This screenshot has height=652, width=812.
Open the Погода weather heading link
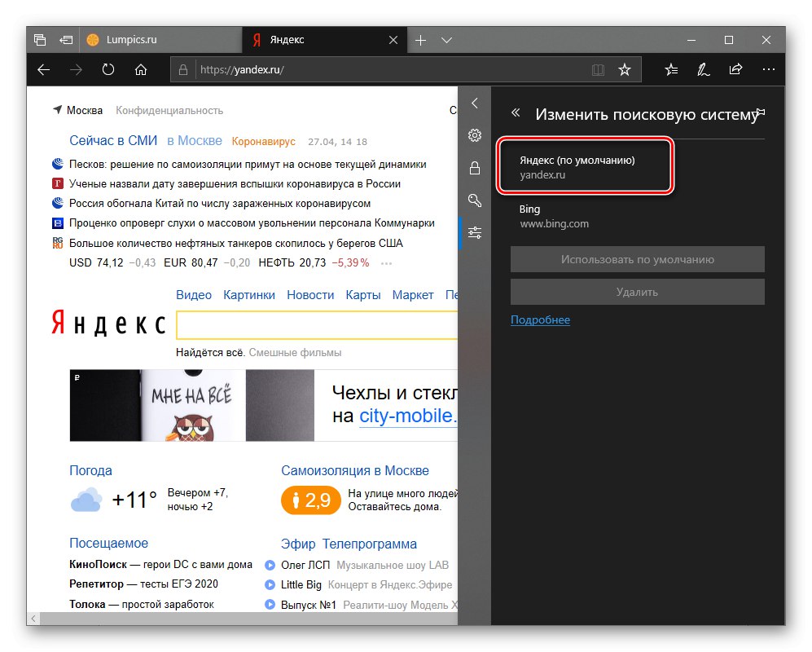(x=90, y=470)
